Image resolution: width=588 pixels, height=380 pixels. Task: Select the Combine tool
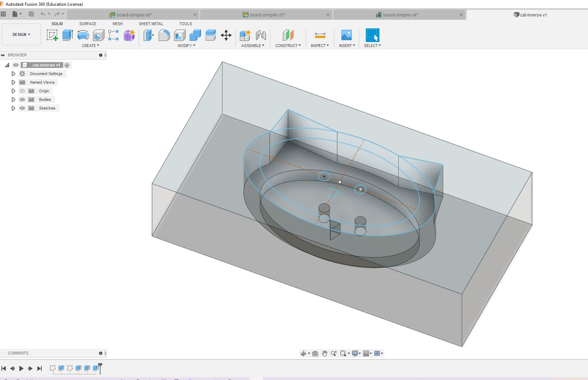click(195, 35)
